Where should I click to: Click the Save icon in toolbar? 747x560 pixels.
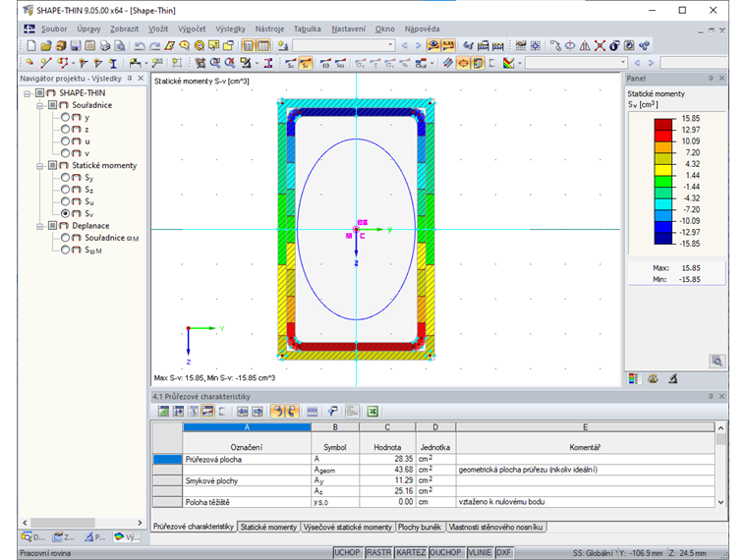76,45
